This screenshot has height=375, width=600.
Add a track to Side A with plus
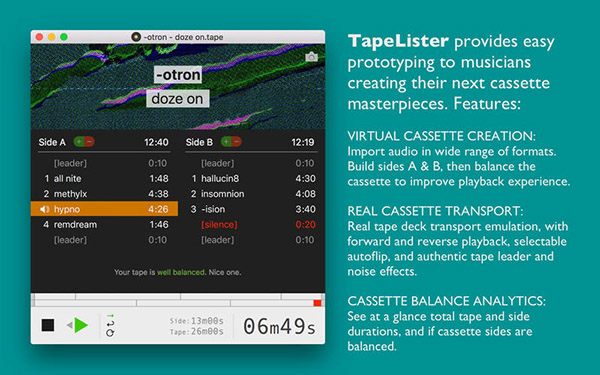(x=79, y=142)
